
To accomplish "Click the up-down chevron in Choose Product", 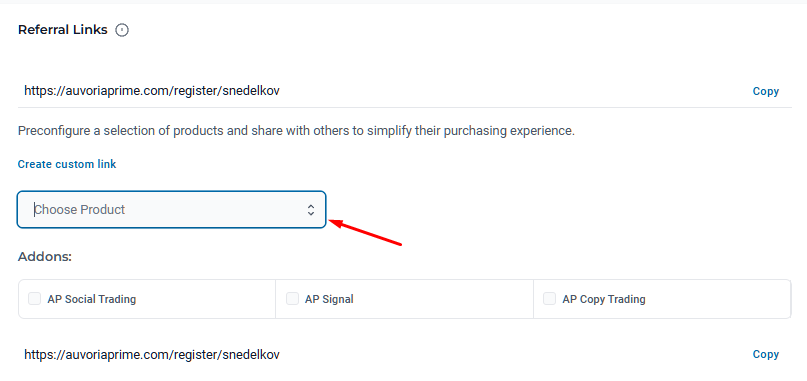I will [x=311, y=210].
